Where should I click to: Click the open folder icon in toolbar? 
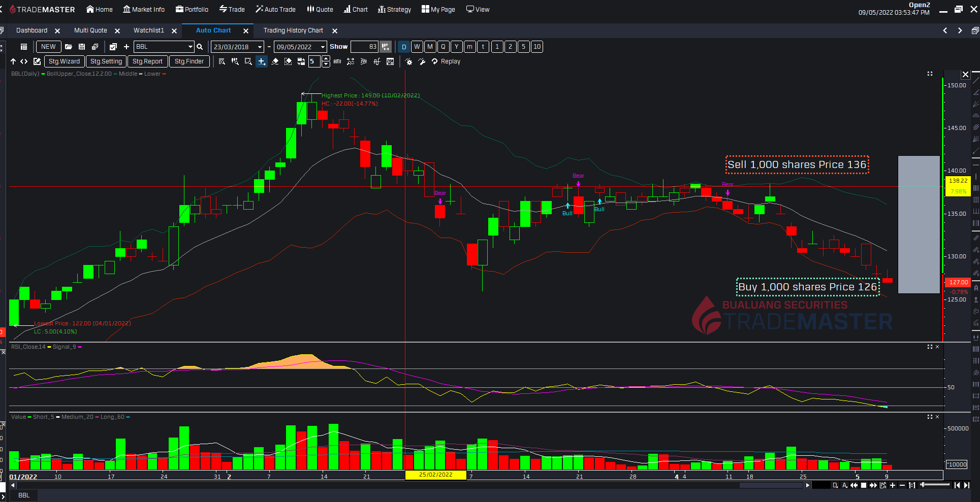pos(69,47)
